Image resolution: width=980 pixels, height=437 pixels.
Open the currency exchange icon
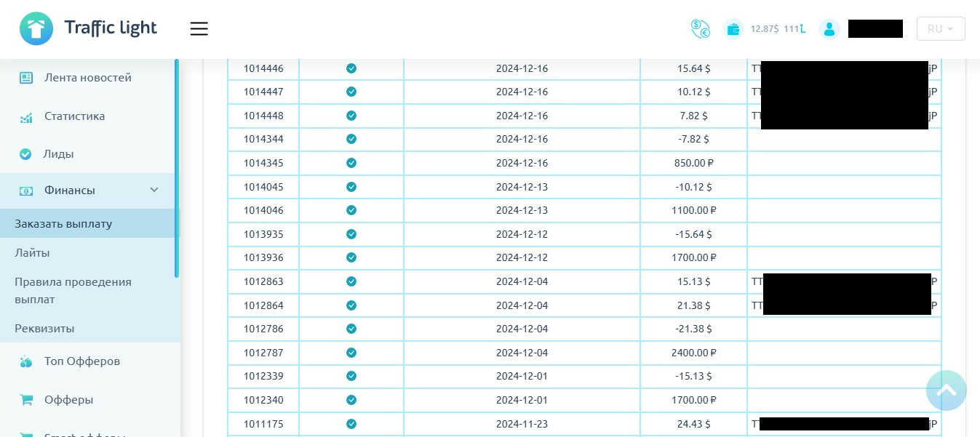700,29
